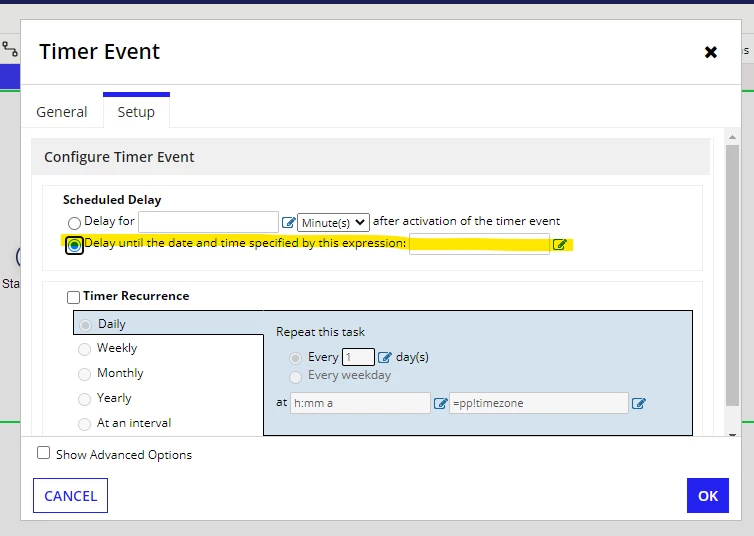Select the 'Every' day(s) radio button
Viewport: 754px width, 536px height.
[295, 358]
